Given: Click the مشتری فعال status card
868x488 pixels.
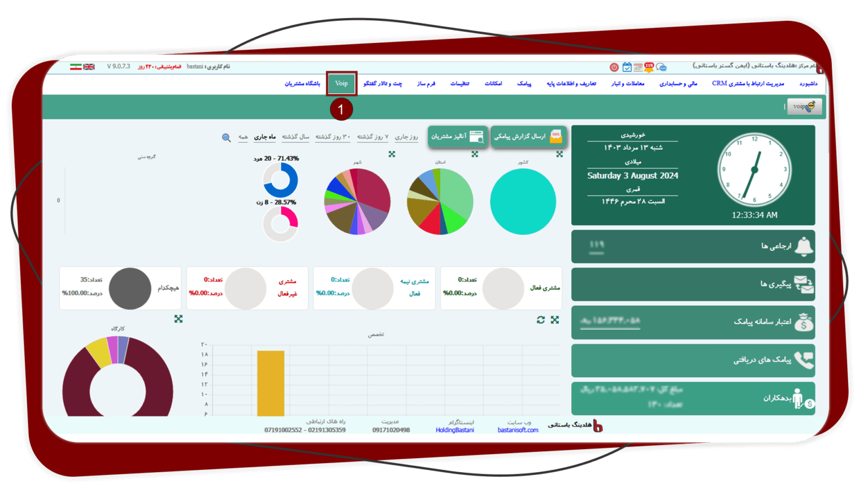Looking at the screenshot, I should pos(501,288).
